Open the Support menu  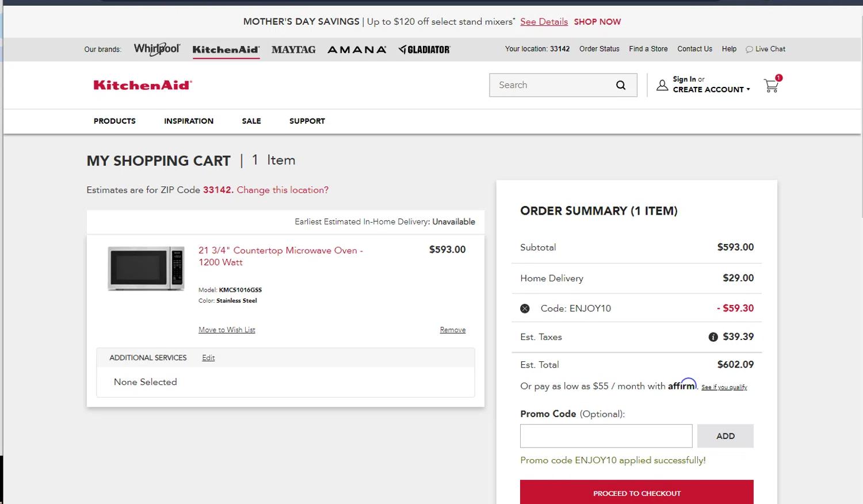pyautogui.click(x=307, y=121)
